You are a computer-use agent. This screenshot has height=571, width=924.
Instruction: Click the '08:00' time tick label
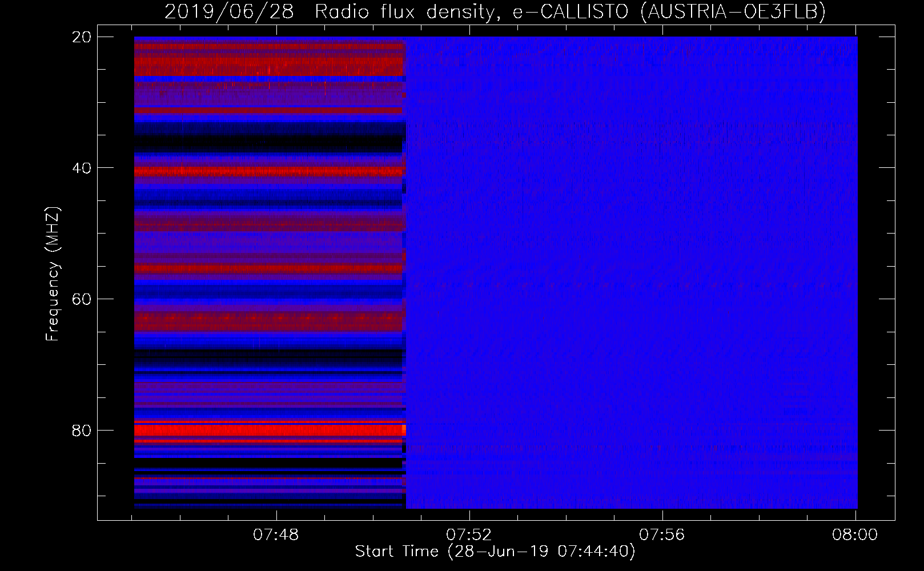[x=855, y=534]
